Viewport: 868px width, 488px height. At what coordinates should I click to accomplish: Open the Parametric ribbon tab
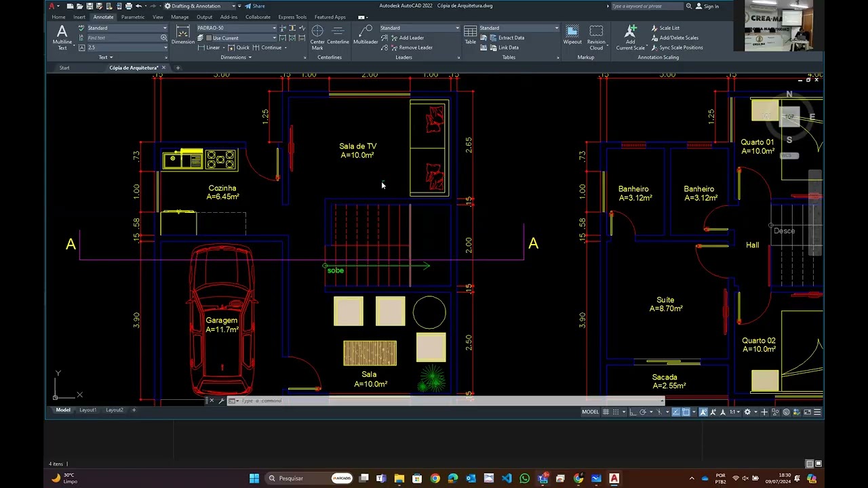[133, 17]
